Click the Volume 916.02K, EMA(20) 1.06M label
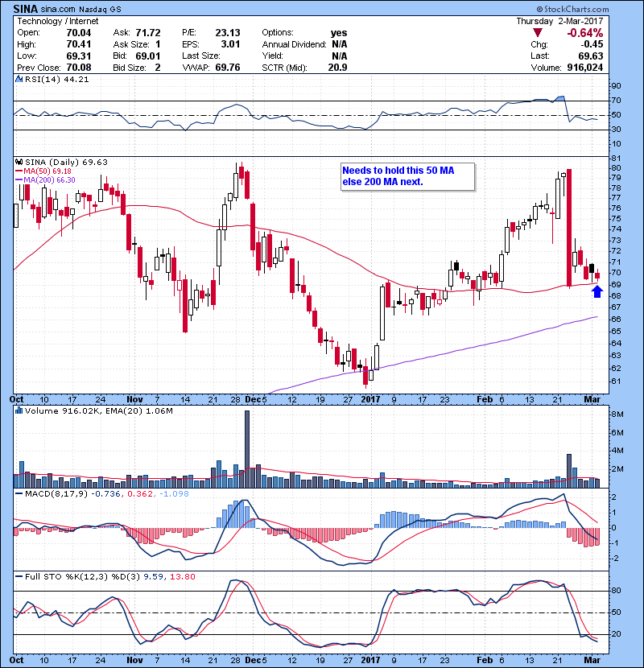This screenshot has height=668, width=644. [x=99, y=411]
